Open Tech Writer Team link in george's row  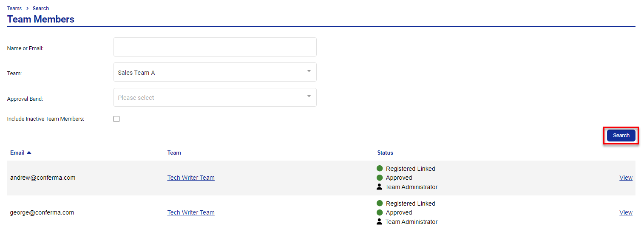tap(191, 212)
